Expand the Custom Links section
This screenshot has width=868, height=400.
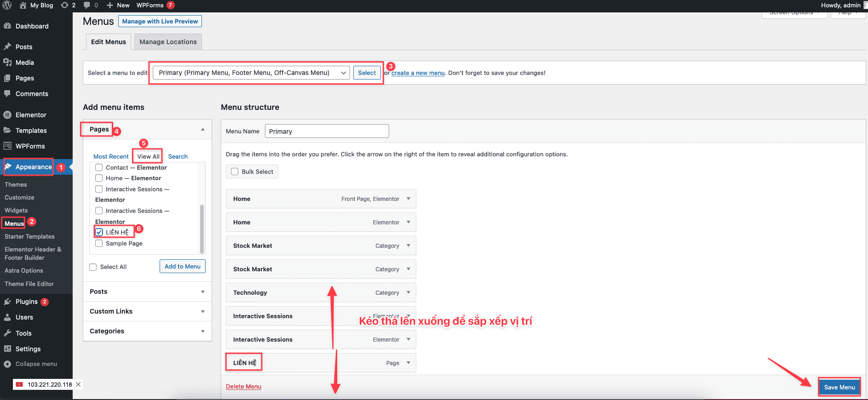pyautogui.click(x=202, y=311)
